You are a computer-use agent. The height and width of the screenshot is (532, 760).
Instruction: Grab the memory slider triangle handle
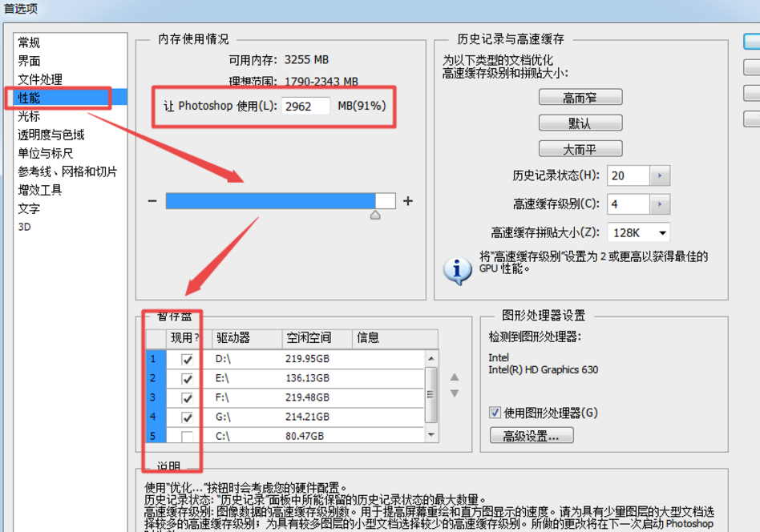pos(375,216)
